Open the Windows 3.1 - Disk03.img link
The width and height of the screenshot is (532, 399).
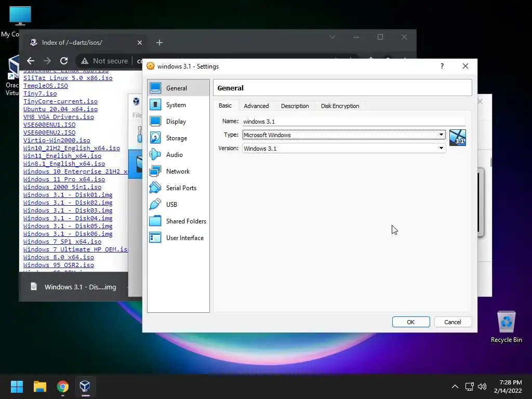pos(68,211)
